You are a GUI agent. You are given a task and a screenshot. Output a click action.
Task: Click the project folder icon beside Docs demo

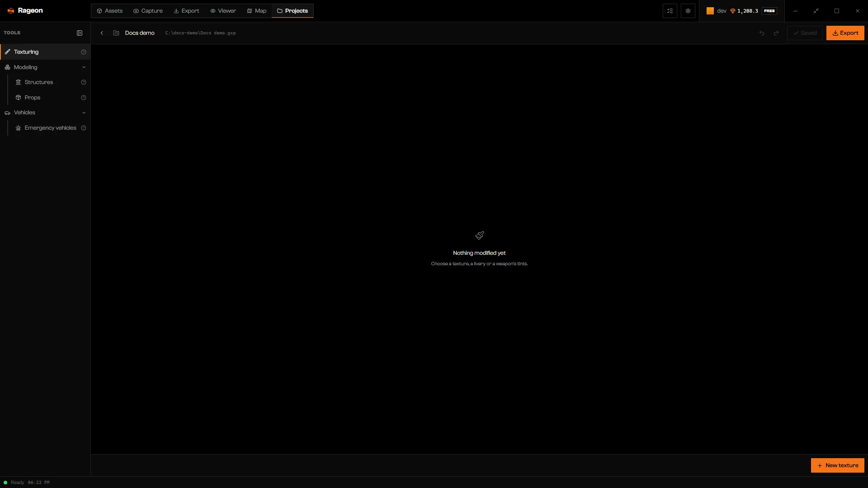point(116,33)
